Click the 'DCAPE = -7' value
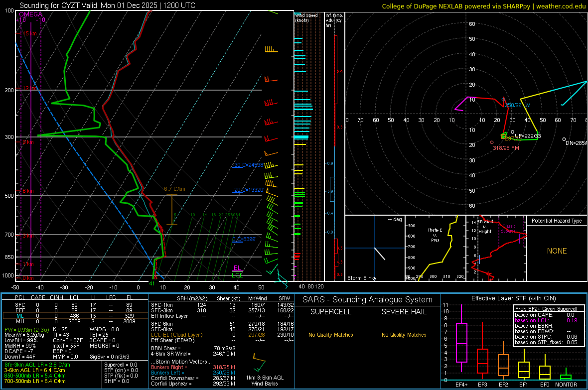Image resolution: width=588 pixels, height=390 pixels. coord(19,351)
